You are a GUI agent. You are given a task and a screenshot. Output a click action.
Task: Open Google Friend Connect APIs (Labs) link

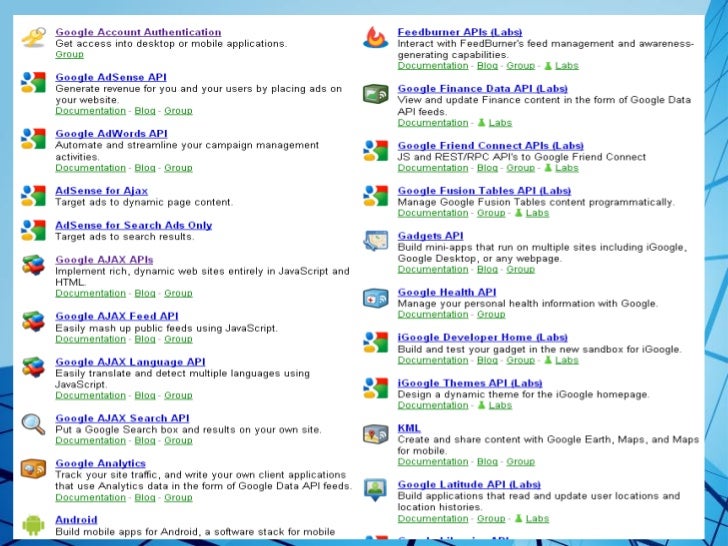(x=491, y=146)
